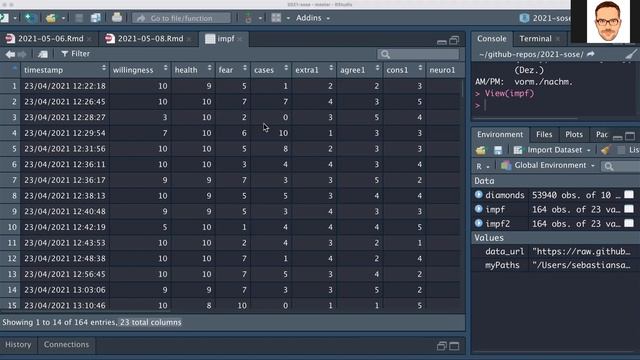This screenshot has height=360, width=640.
Task: View the diamonds table via grid icon
Action: 629,195
